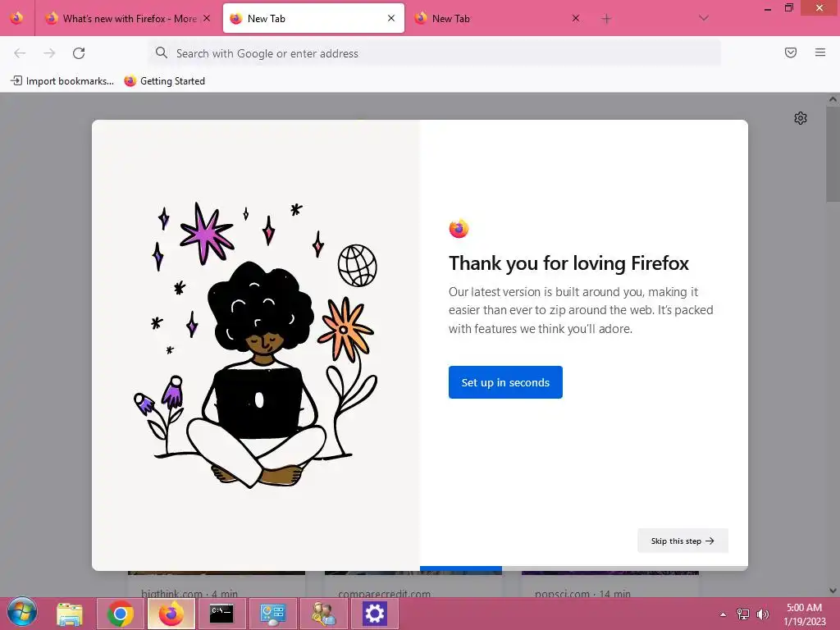
Task: Reload the current page
Action: [x=79, y=53]
